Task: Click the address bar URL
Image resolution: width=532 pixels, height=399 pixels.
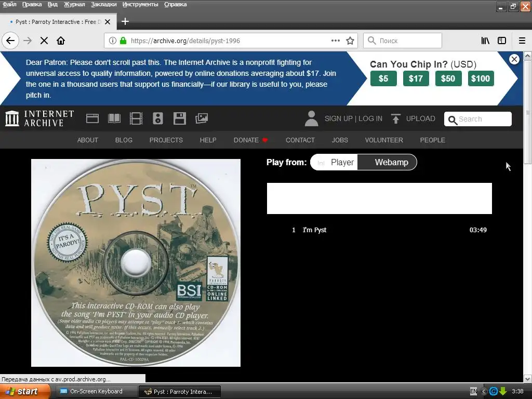Action: [185, 41]
